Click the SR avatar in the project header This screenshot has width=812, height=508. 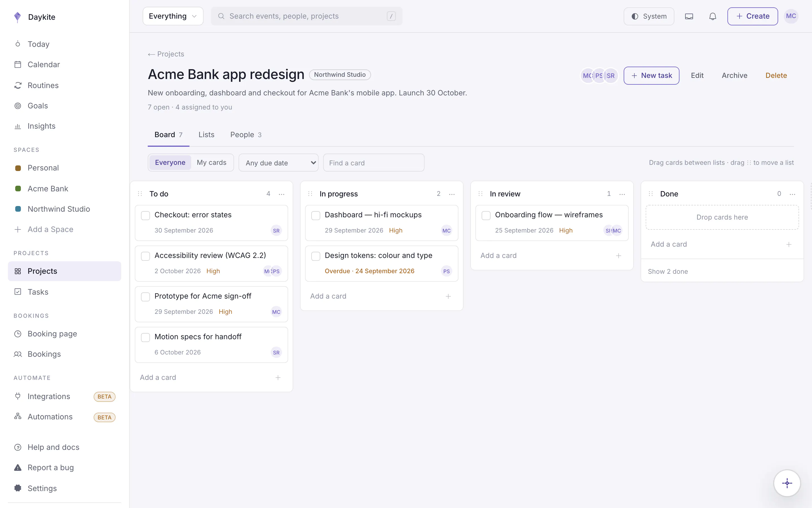click(611, 76)
